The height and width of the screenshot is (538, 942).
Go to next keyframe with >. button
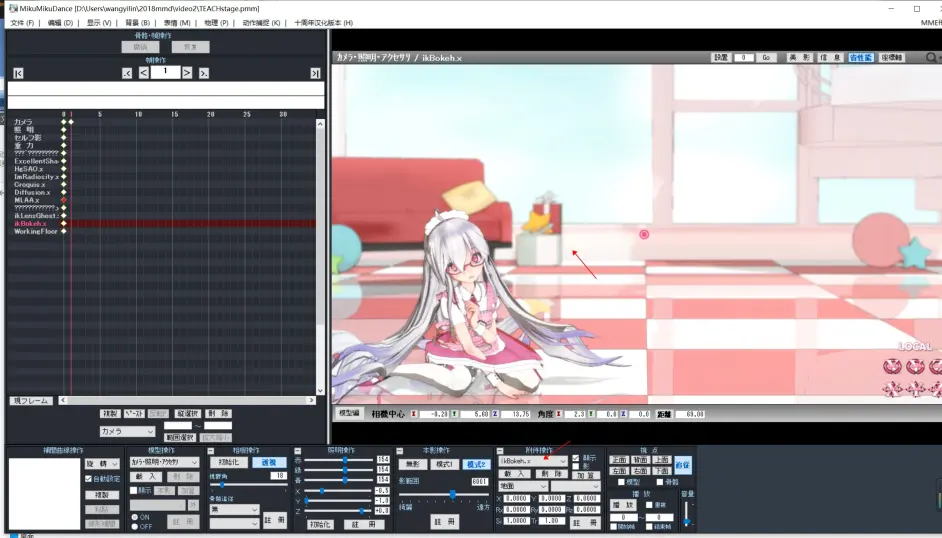pos(204,73)
